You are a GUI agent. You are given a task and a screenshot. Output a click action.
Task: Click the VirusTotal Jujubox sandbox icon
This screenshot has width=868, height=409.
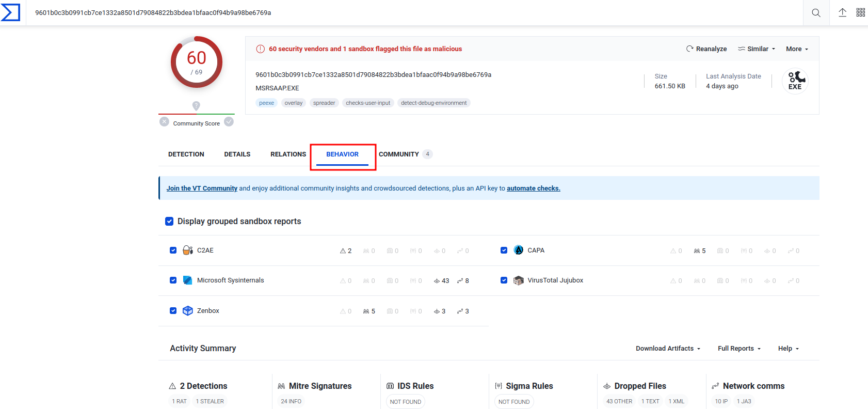point(519,280)
